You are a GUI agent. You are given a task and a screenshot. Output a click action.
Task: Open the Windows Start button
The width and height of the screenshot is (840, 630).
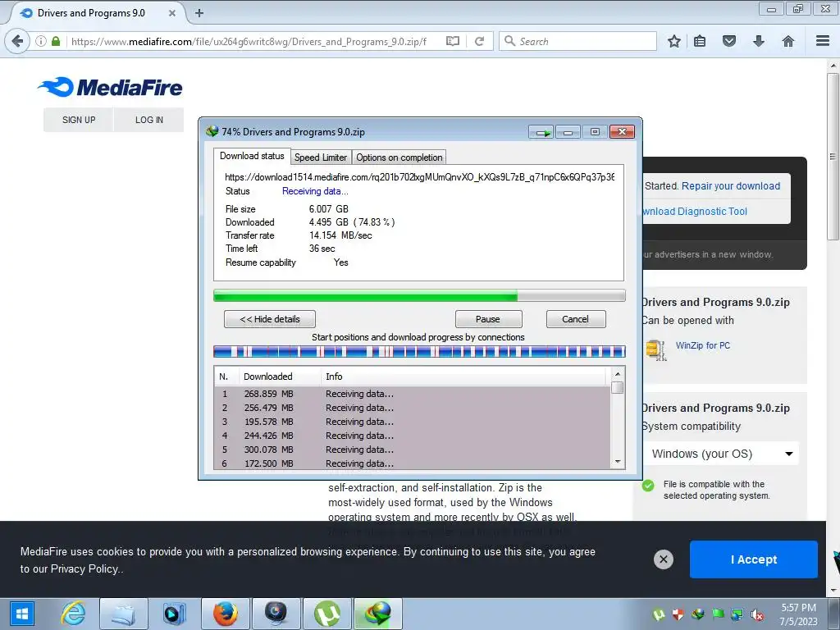(21, 614)
